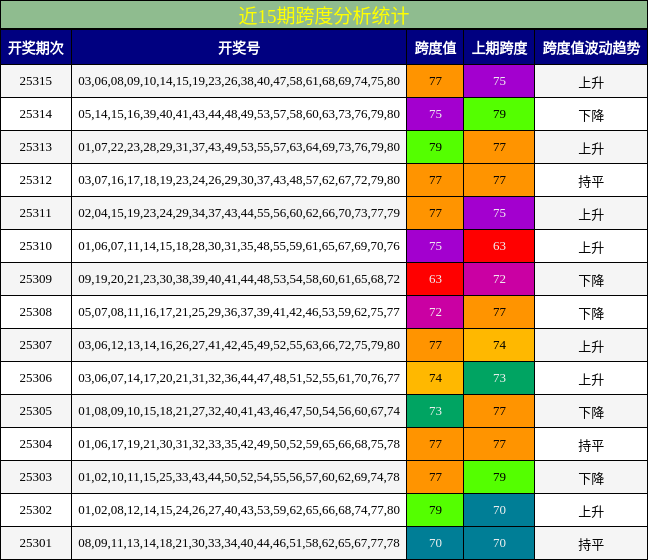This screenshot has height=560, width=648.
Task: Click green 跨度值 cell 79 for 25313
Action: tap(435, 147)
